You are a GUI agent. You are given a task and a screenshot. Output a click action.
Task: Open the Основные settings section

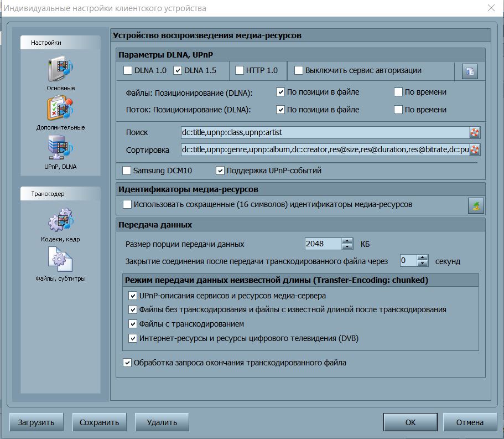coord(60,73)
